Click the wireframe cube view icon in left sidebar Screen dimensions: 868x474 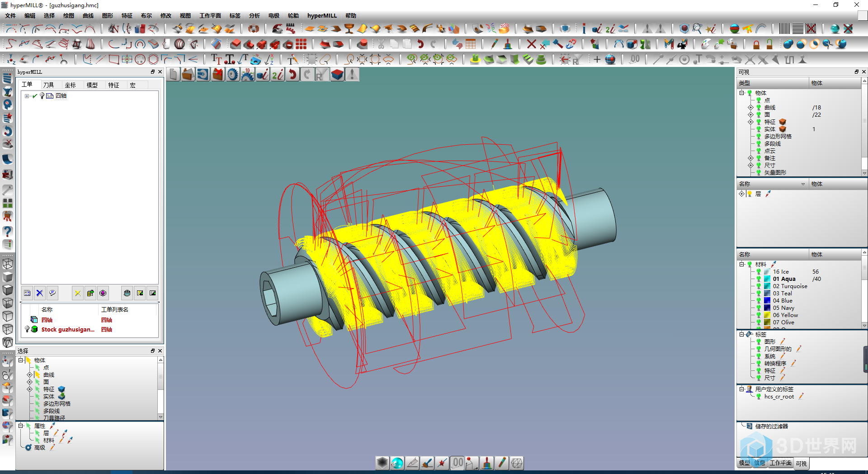coord(8,264)
